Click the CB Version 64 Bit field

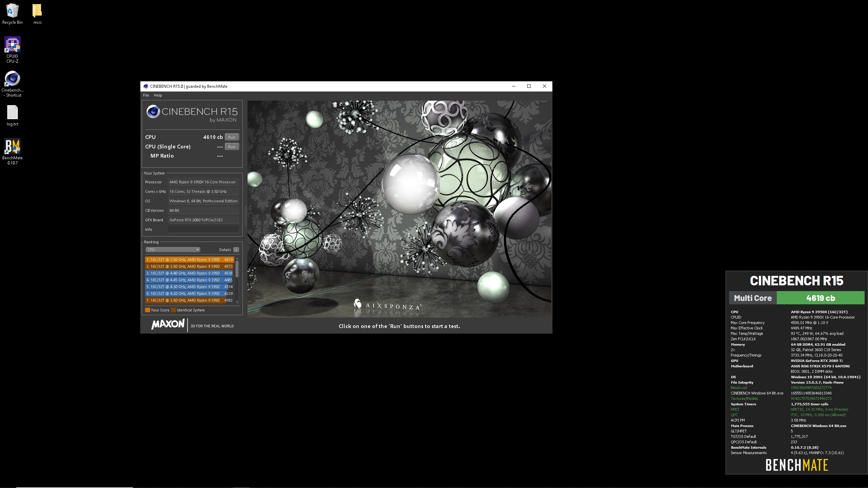coord(203,210)
